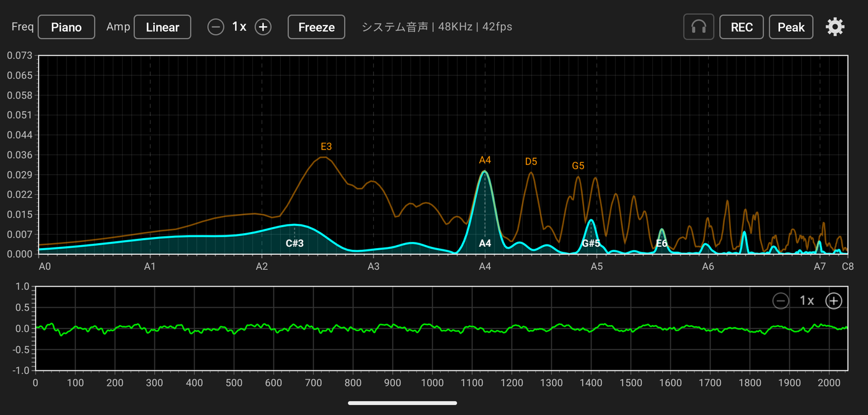Click the white E6 note label
Viewport: 868px width, 415px height.
[x=662, y=243]
